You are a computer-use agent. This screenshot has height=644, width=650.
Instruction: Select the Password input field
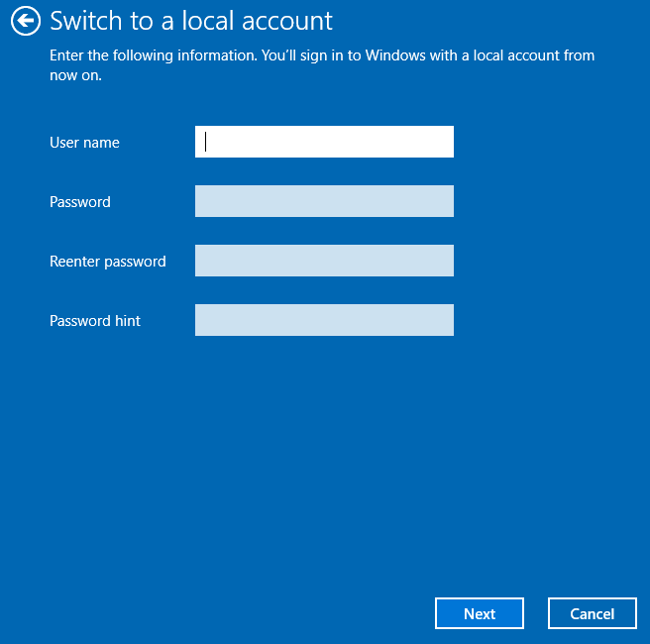coord(324,201)
